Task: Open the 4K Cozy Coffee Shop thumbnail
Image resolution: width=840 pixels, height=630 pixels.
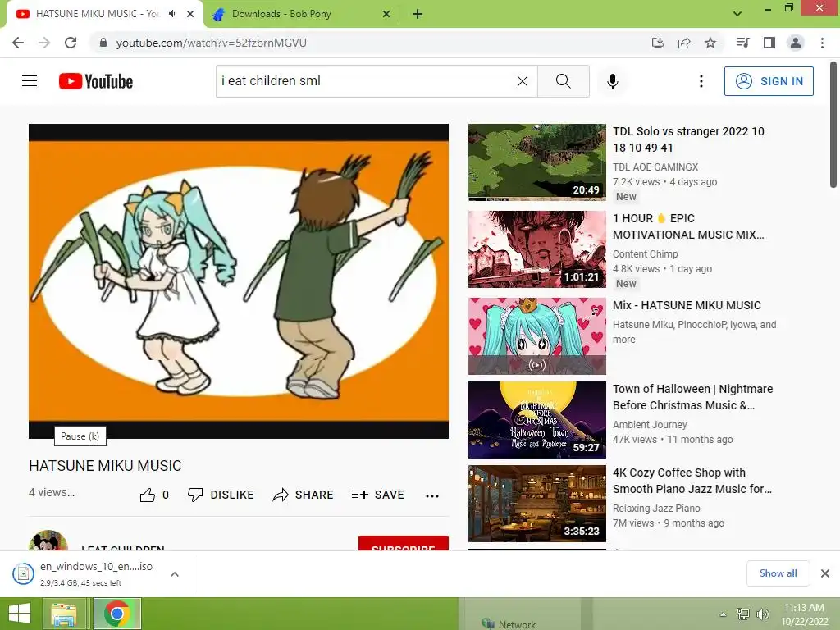Action: click(536, 504)
